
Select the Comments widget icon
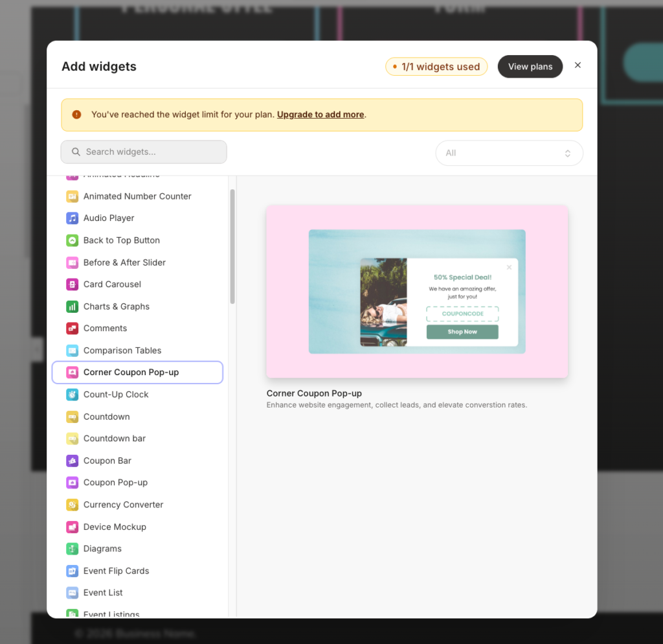tap(72, 328)
